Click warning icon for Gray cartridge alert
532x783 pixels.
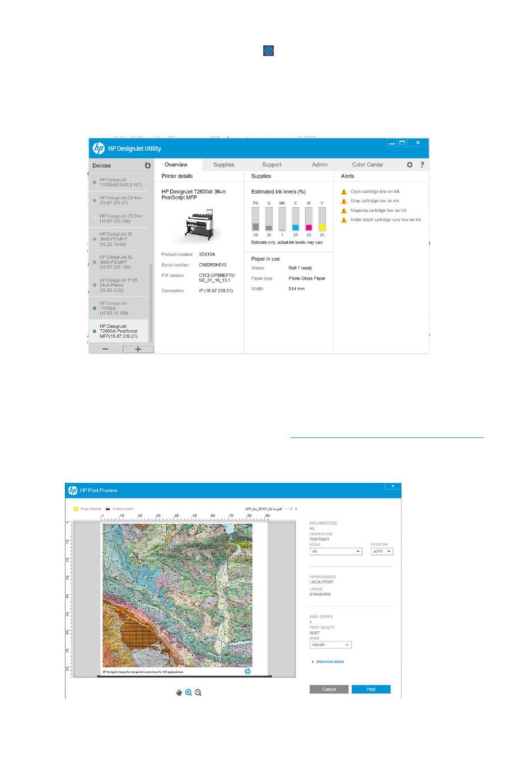tap(344, 201)
